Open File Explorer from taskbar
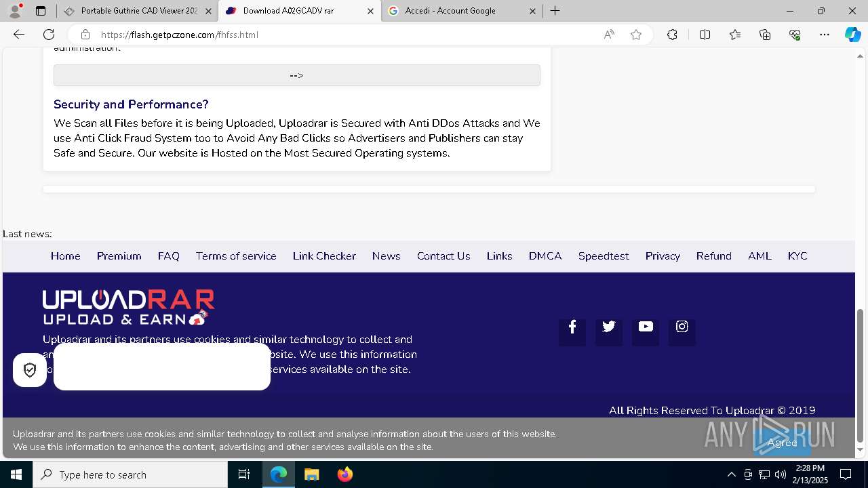The image size is (868, 488). [x=311, y=474]
